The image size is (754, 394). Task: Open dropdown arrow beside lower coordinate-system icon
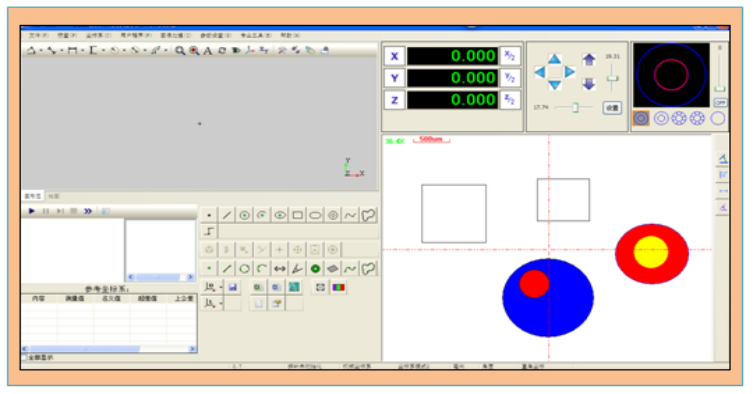[x=221, y=304]
